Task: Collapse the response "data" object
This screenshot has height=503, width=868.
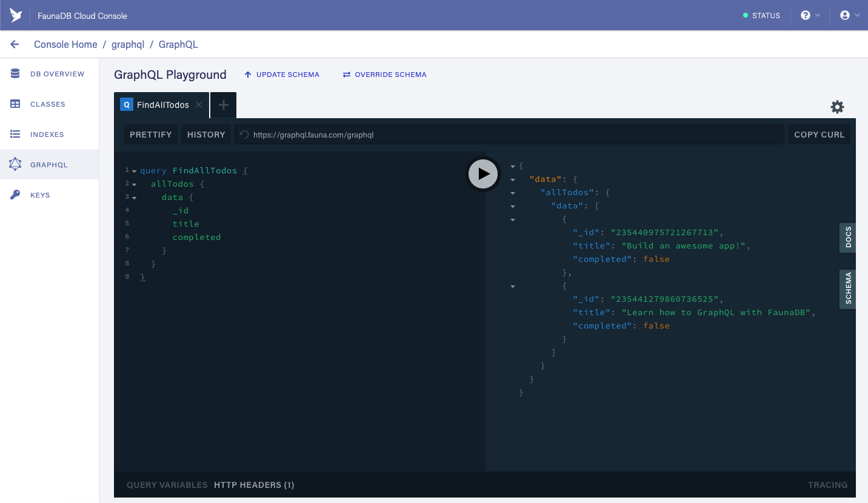Action: (513, 179)
